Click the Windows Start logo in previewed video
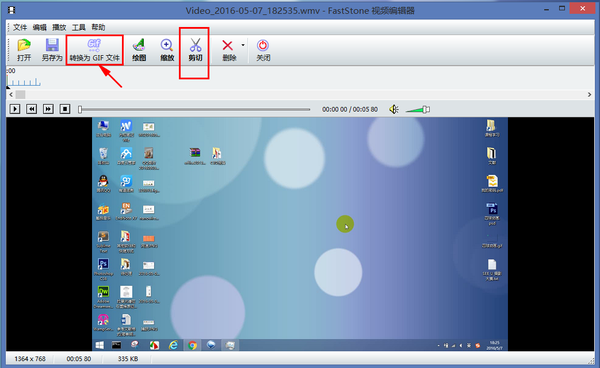 point(99,345)
